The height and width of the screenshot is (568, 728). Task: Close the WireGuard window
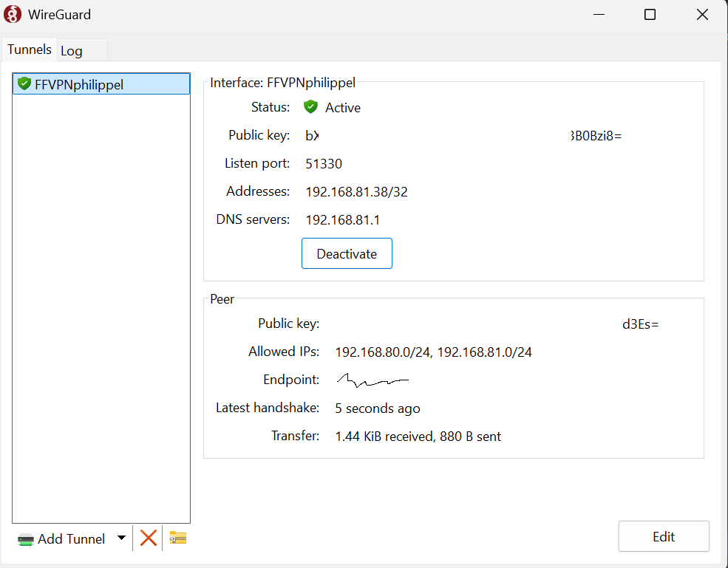pos(702,14)
